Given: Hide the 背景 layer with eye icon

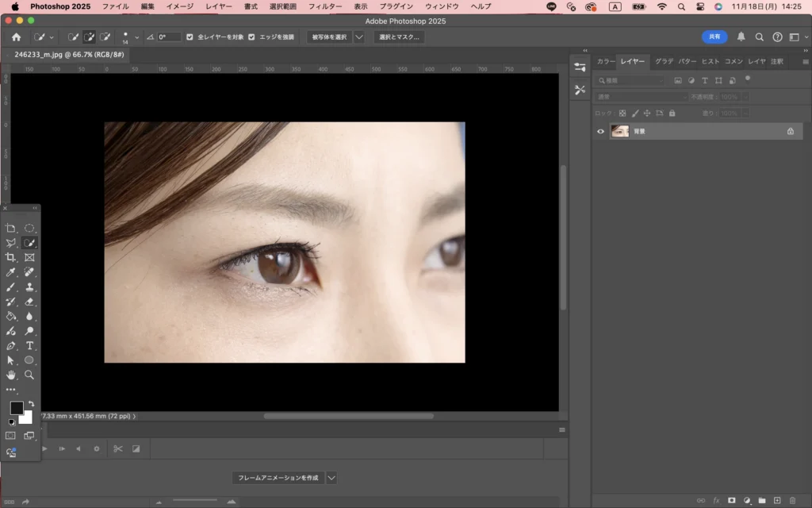Looking at the screenshot, I should tap(600, 132).
